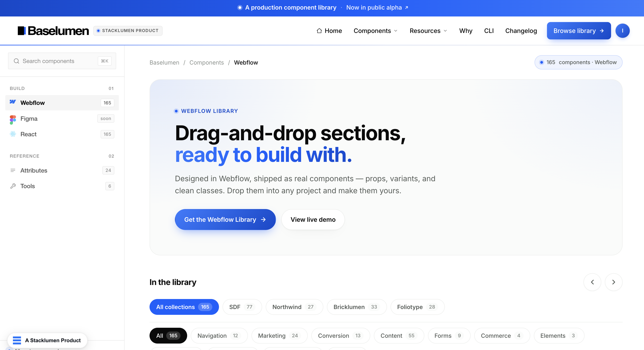Expand the Resources nav dropdown
This screenshot has width=644, height=350.
[428, 31]
